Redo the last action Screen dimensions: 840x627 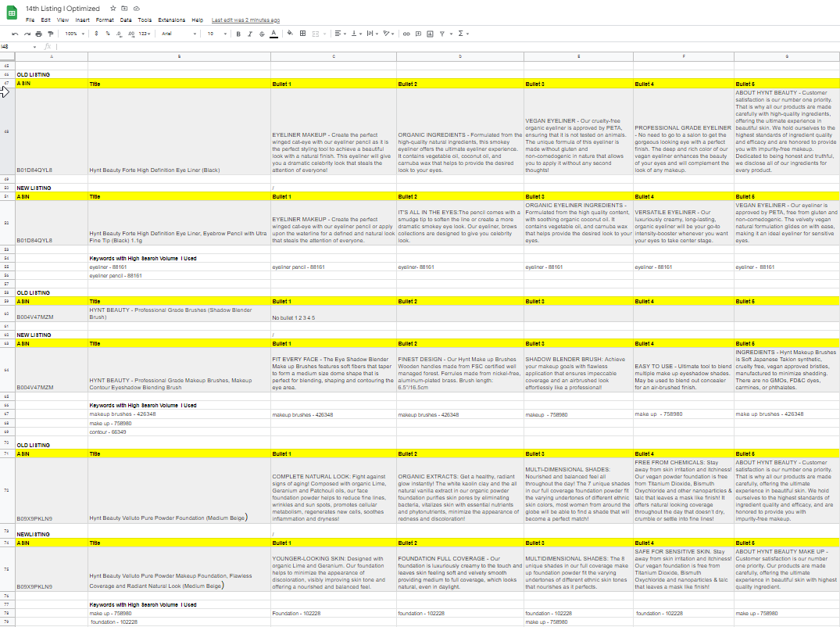pos(27,34)
